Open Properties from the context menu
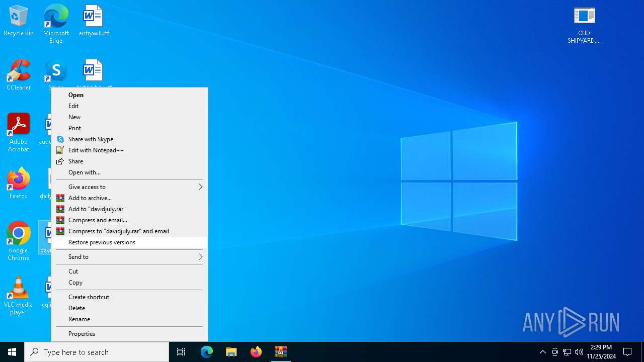The height and width of the screenshot is (362, 644). [x=130, y=333]
